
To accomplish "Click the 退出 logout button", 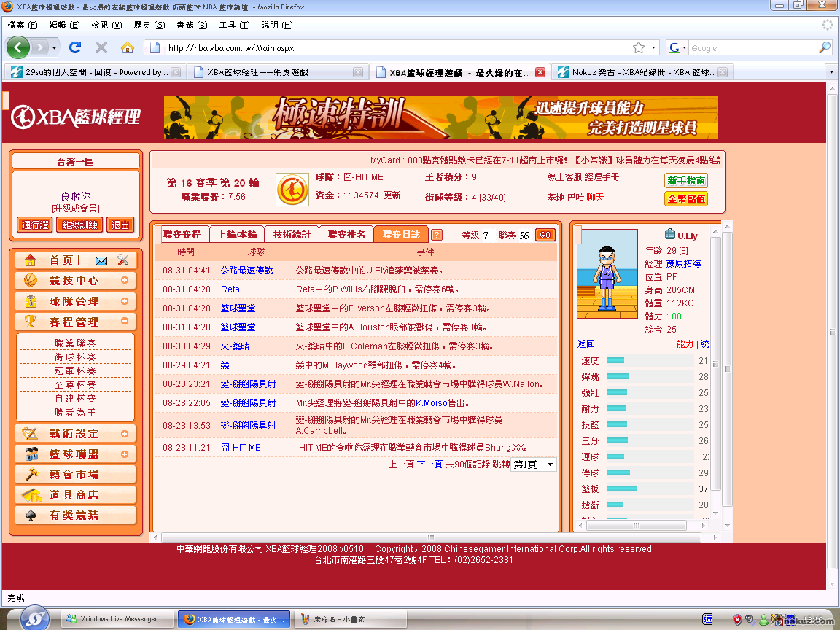I will point(120,225).
